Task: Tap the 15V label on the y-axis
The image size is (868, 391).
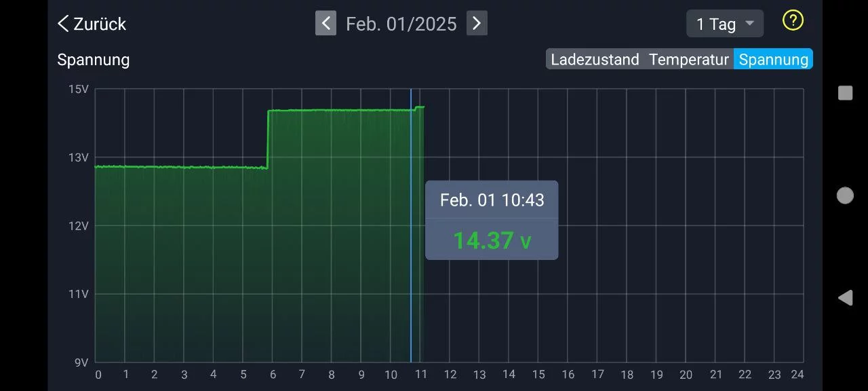Action: pos(79,89)
